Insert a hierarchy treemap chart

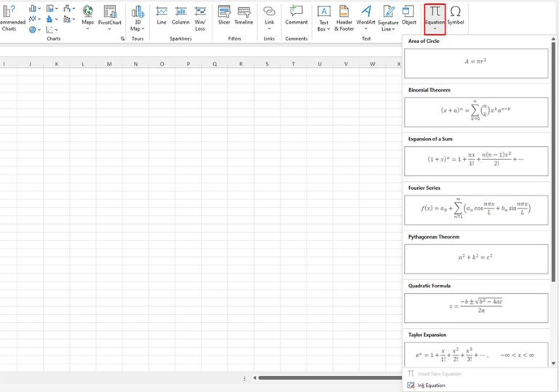pos(50,8)
